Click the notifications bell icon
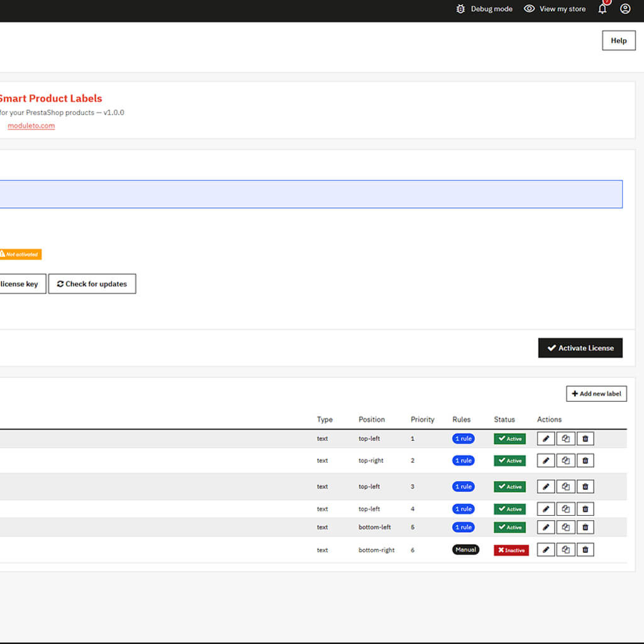Image resolution: width=644 pixels, height=644 pixels. 602,9
